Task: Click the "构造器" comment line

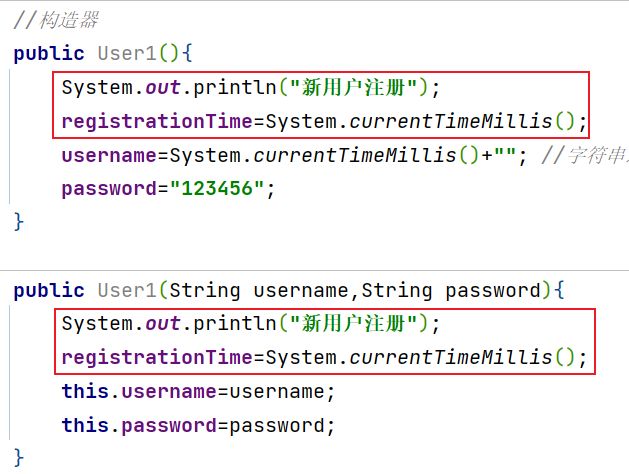Action: tap(56, 20)
